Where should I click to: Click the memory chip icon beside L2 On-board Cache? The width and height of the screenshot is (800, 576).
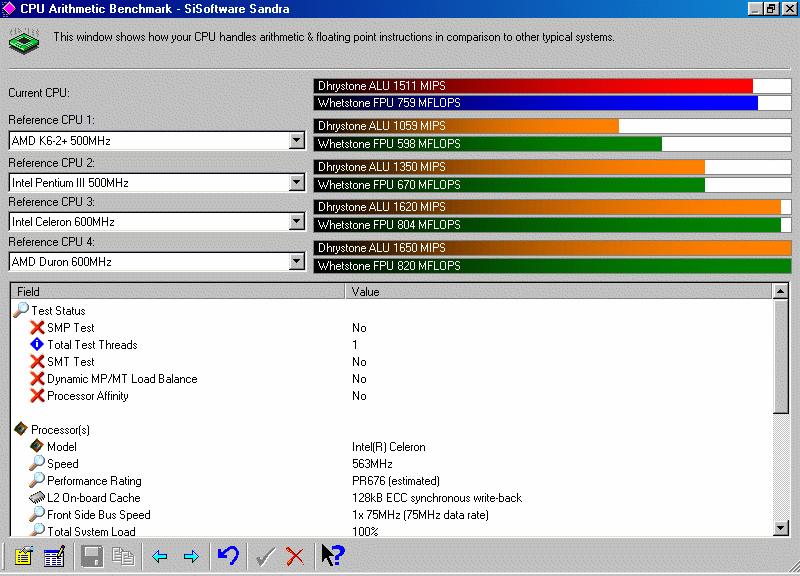coord(37,497)
